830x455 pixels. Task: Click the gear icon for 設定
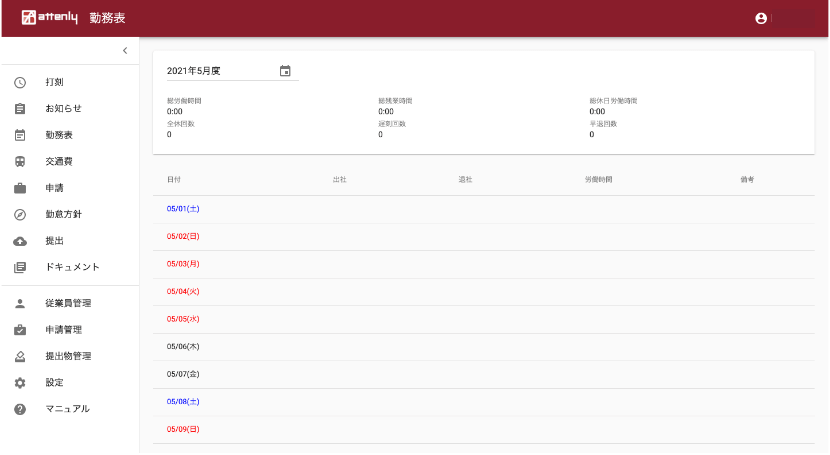pos(20,382)
